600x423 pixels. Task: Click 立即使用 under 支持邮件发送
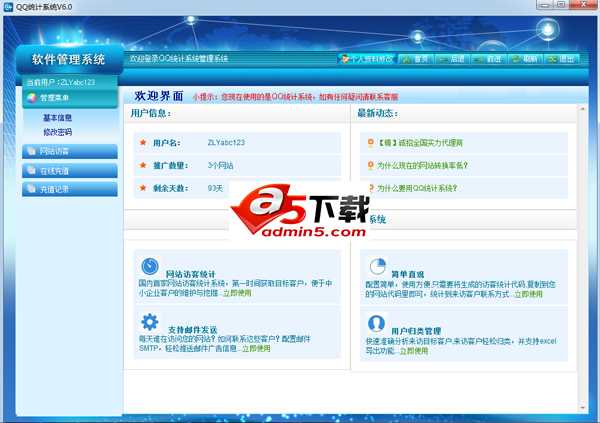[256, 349]
